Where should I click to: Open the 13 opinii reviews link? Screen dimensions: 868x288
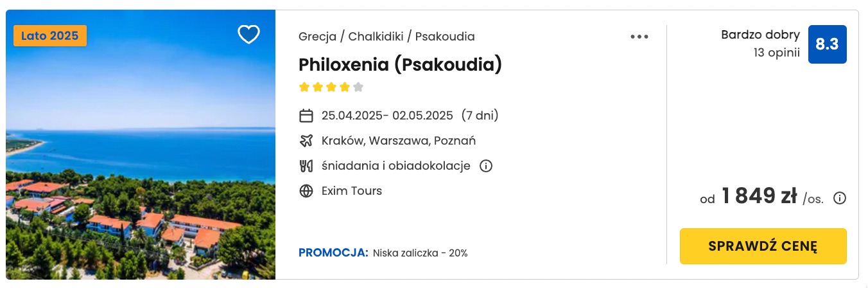pos(776,53)
